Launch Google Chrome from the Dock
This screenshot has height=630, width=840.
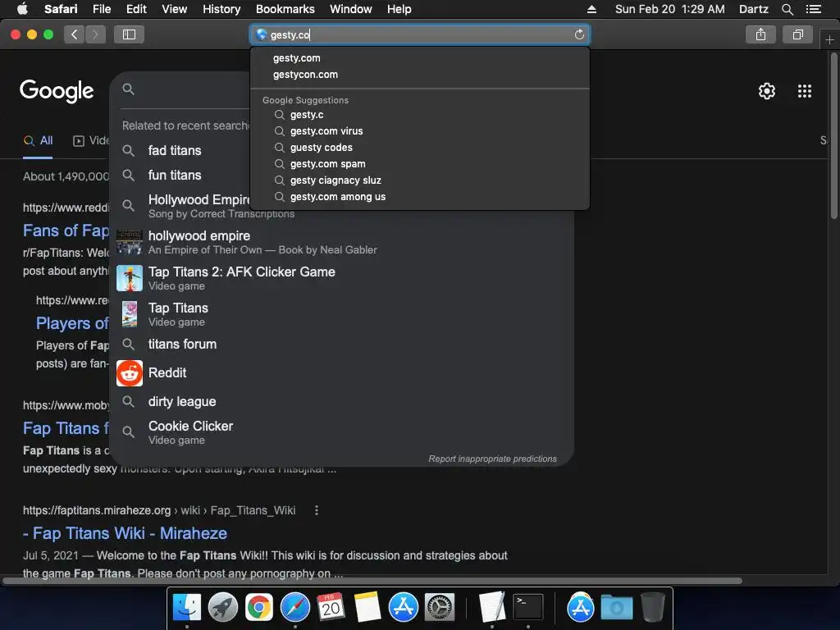tap(258, 608)
